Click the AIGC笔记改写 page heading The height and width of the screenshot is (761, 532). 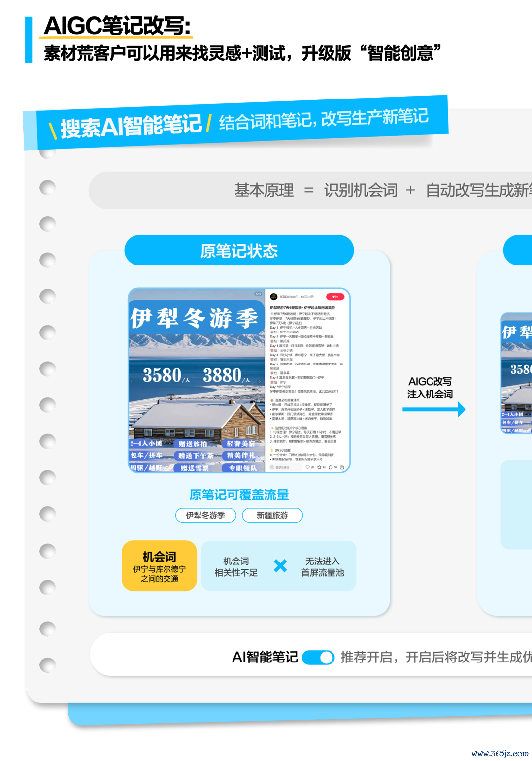click(x=117, y=26)
